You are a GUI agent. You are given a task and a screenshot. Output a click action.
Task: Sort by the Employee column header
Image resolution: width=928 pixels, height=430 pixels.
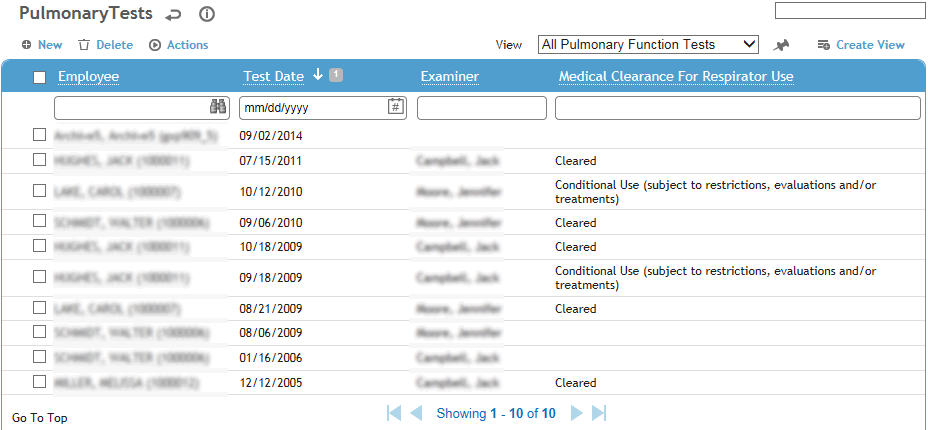88,76
